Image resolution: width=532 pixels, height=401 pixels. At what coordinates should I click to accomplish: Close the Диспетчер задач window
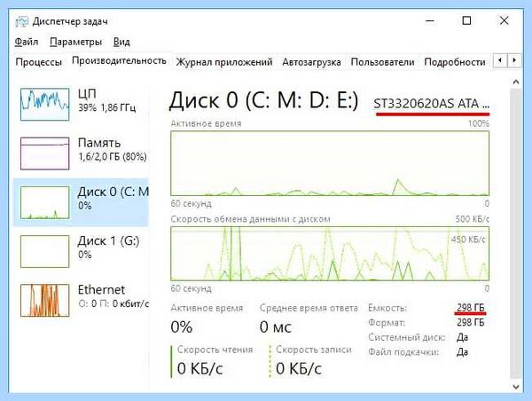[505, 21]
